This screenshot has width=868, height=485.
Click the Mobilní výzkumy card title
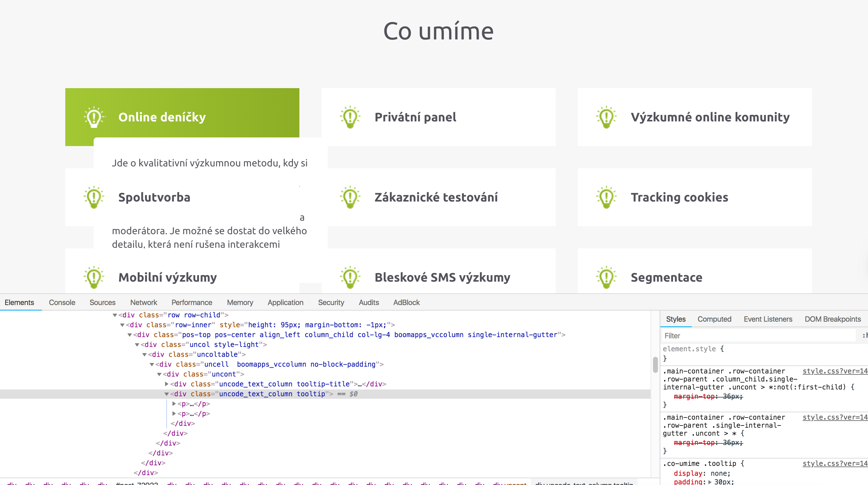(168, 277)
